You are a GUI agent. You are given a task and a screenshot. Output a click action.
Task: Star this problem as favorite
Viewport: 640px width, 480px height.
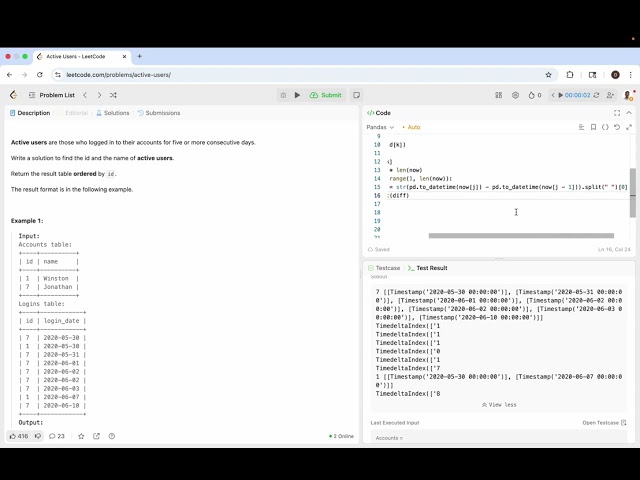point(81,436)
